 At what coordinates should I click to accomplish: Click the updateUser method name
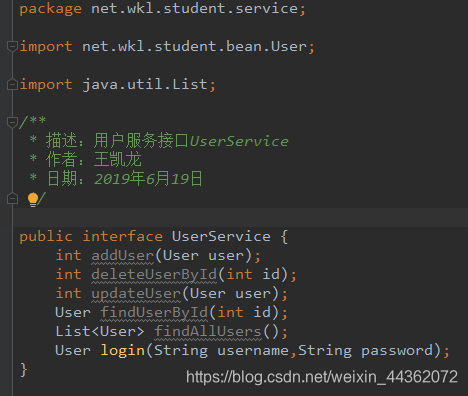tap(136, 294)
